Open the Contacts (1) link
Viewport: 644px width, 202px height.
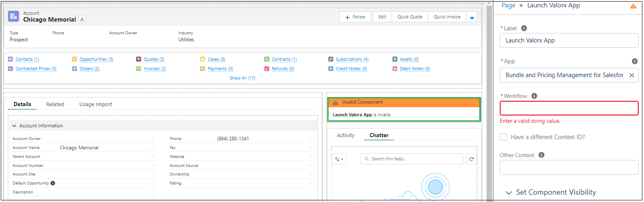27,59
